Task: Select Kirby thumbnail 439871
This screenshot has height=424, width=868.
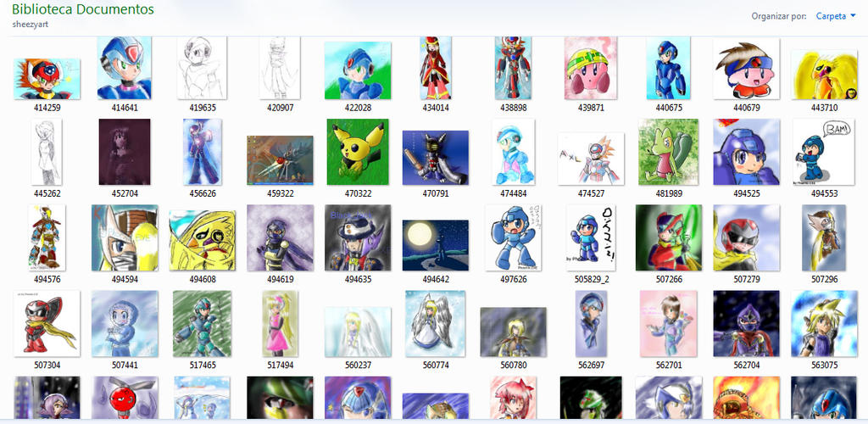Action: pos(591,68)
